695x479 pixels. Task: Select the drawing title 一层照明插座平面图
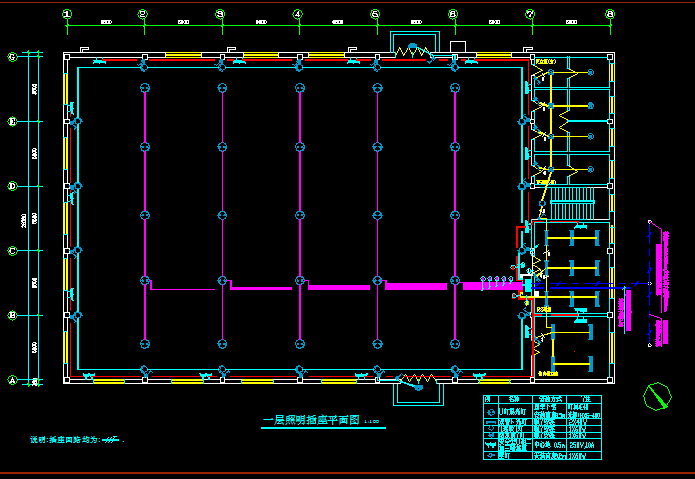[311, 421]
